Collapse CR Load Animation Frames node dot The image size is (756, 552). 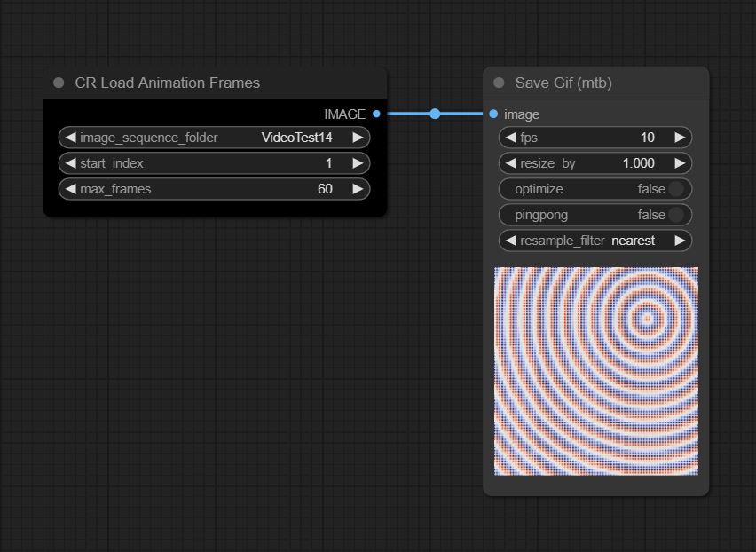pyautogui.click(x=59, y=83)
